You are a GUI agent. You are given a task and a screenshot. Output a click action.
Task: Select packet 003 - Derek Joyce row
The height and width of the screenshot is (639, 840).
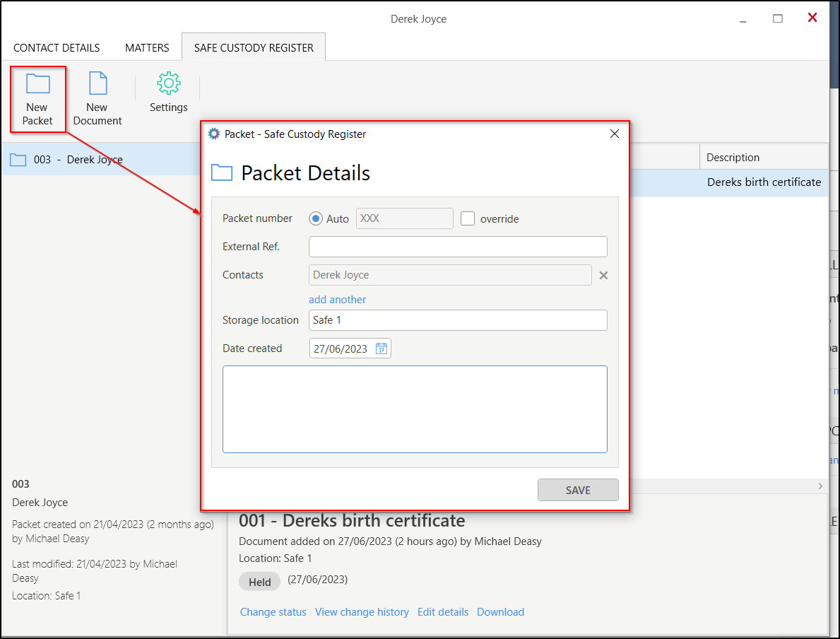tap(102, 159)
